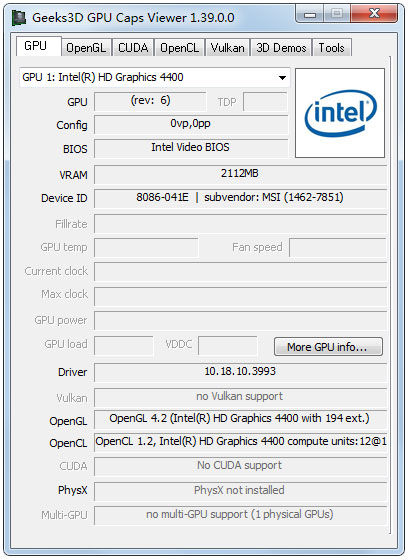
Task: Click the empty Fillrate field
Action: coord(240,224)
